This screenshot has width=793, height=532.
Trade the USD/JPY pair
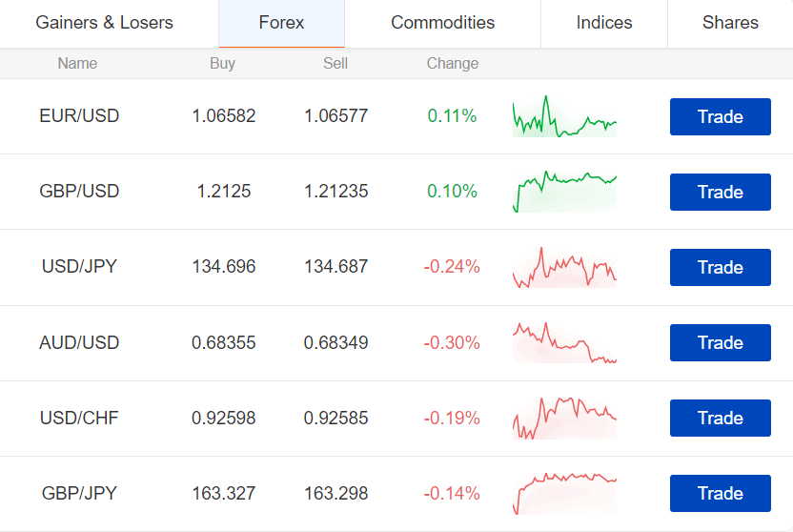tap(721, 268)
